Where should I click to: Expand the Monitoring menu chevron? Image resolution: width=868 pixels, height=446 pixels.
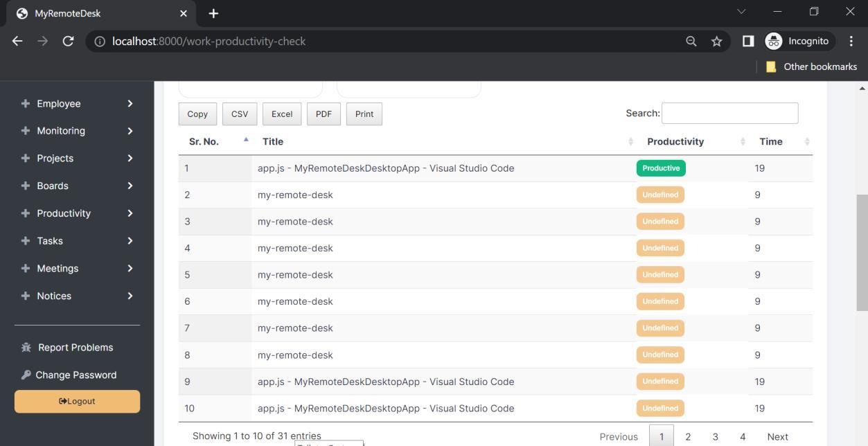coord(130,131)
